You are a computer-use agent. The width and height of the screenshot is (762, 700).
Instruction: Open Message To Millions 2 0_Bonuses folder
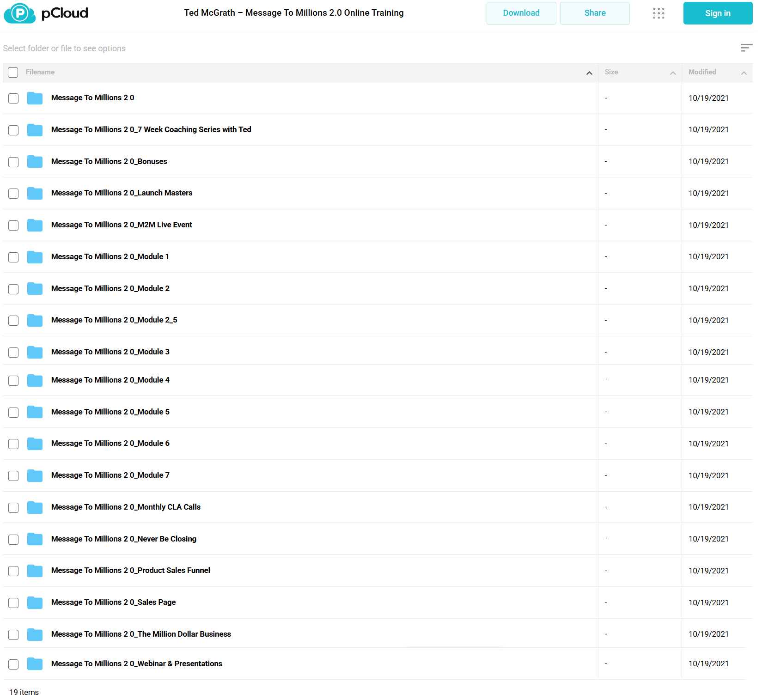pos(109,161)
